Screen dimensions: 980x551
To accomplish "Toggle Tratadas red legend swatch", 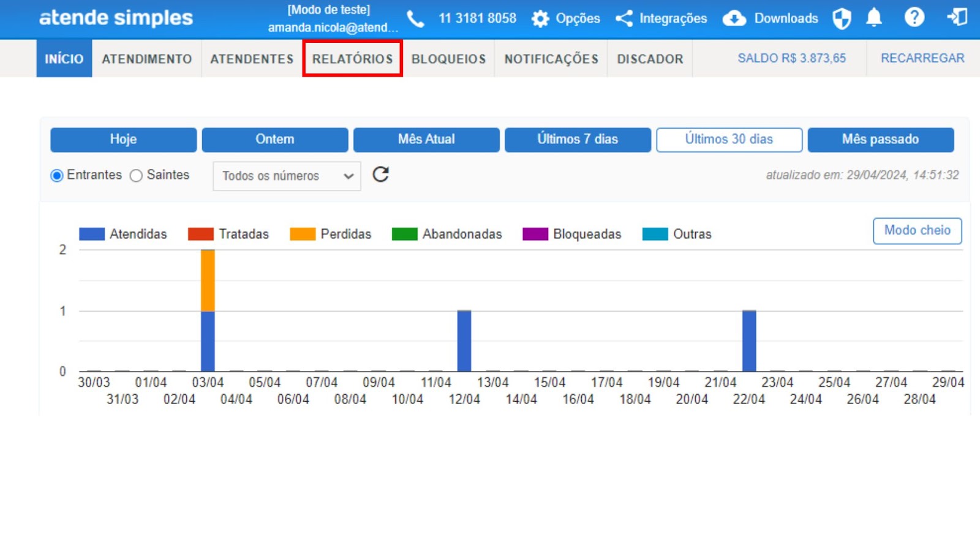I will 201,234.
